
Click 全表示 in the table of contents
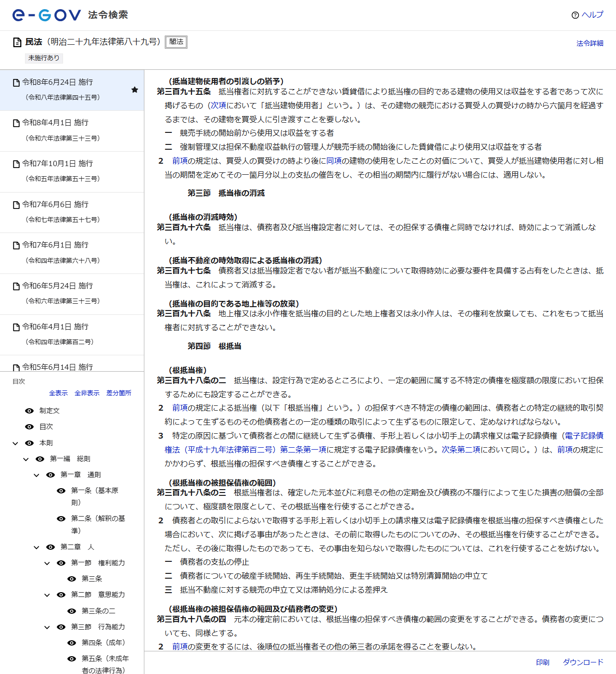(58, 393)
